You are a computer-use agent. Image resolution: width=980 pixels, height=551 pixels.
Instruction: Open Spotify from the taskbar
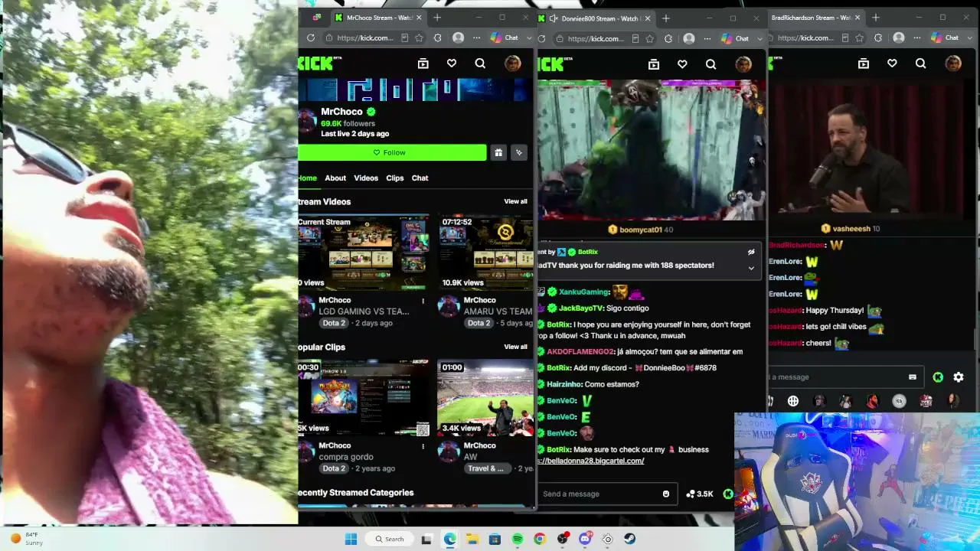coord(518,539)
